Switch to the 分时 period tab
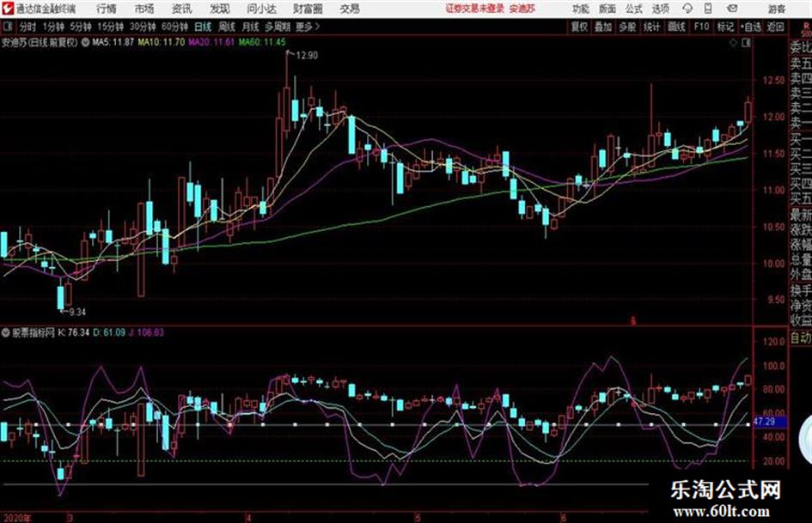Screen dimensions: 812x523 [27, 27]
